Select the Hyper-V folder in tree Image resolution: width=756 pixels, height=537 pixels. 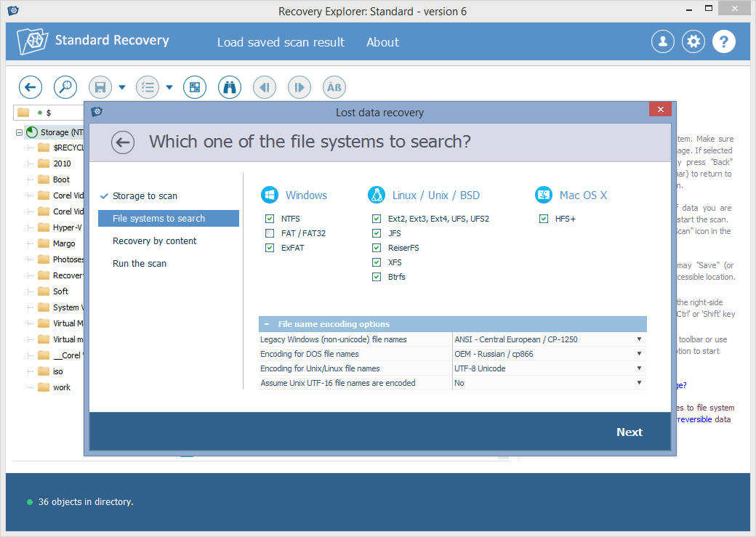click(61, 227)
